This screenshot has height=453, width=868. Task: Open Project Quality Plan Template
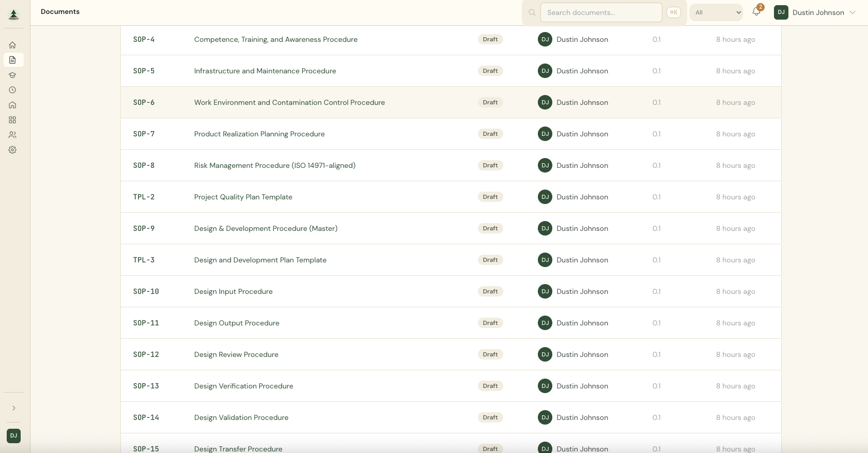coord(243,197)
